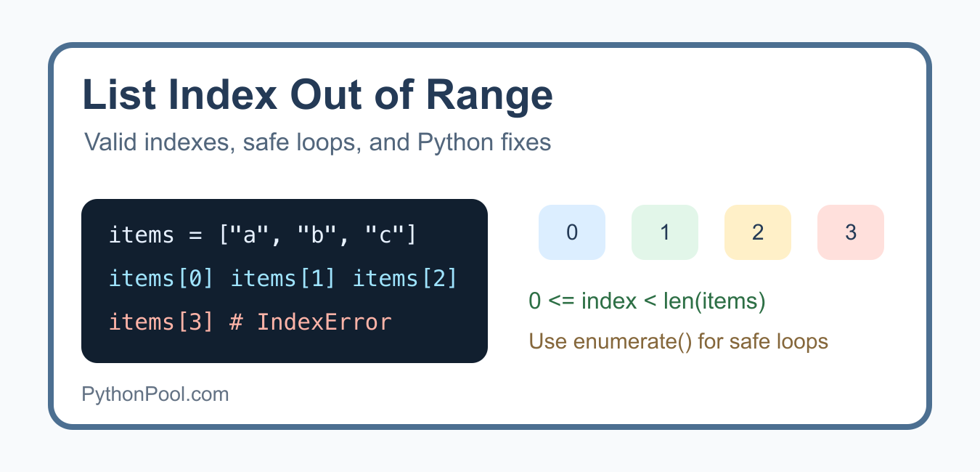Click the "c" string in the list
The height and width of the screenshot is (472, 980).
pyautogui.click(x=384, y=235)
